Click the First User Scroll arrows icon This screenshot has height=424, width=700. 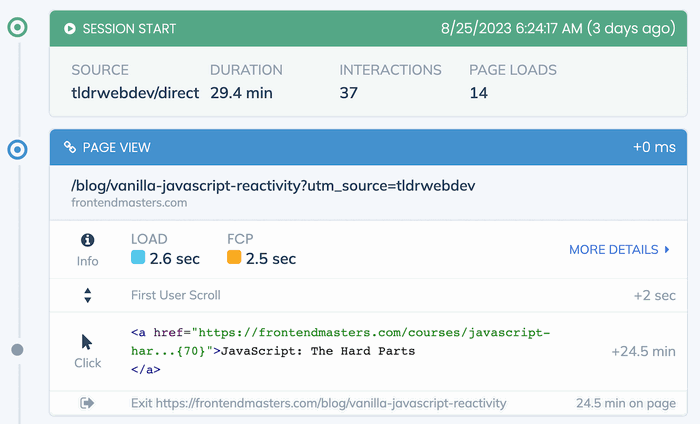(x=88, y=295)
